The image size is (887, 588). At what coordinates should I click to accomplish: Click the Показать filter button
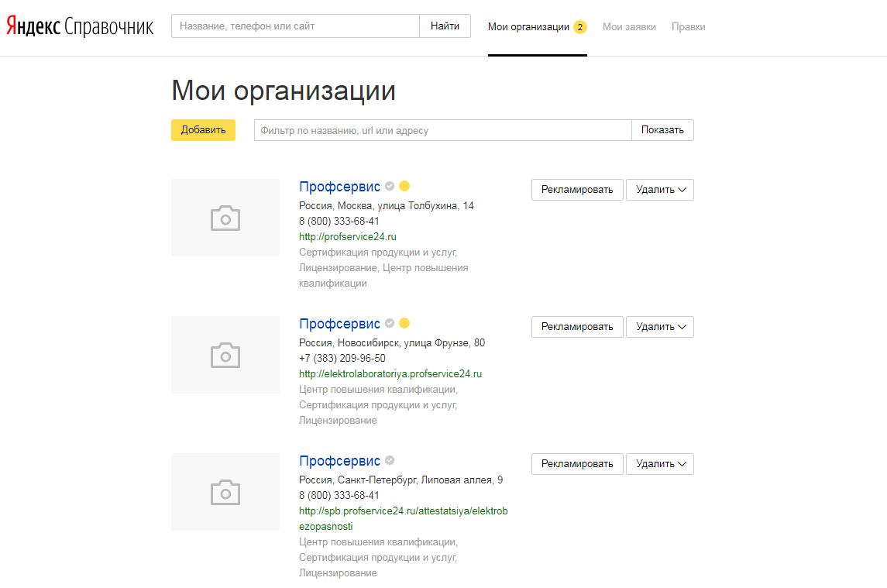tap(662, 130)
